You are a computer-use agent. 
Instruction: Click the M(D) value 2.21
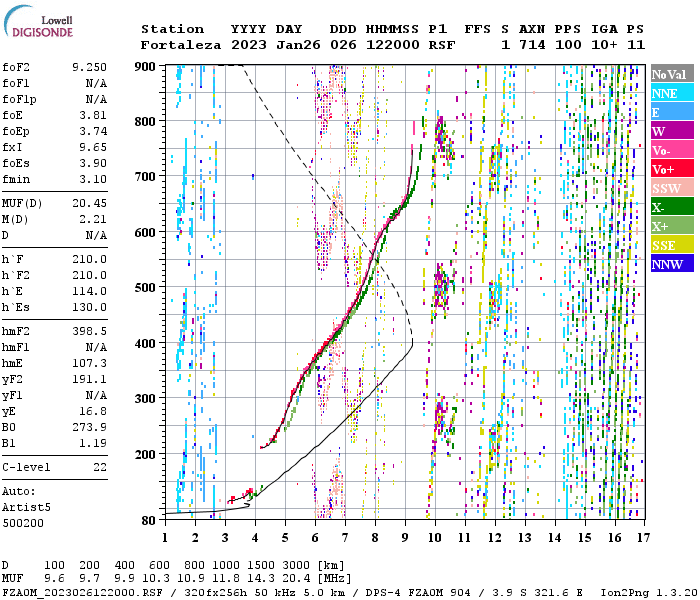(x=93, y=219)
